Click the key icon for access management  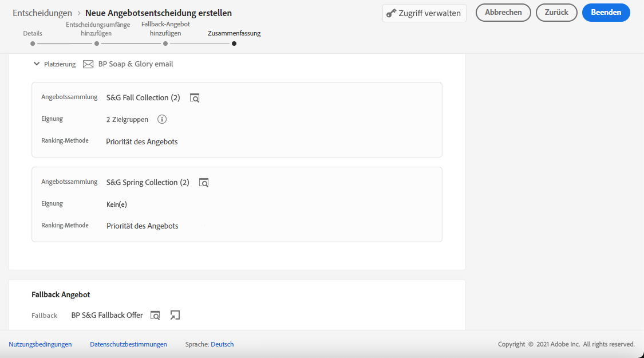click(x=392, y=13)
